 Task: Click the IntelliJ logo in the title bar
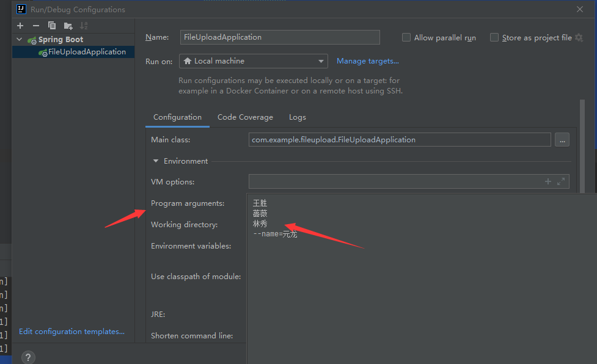(21, 9)
